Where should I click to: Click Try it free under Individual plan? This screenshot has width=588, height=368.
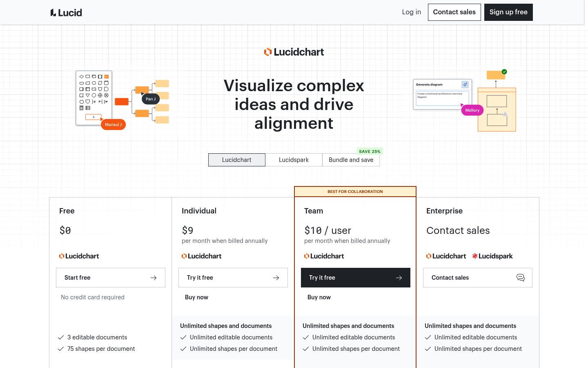[233, 278]
